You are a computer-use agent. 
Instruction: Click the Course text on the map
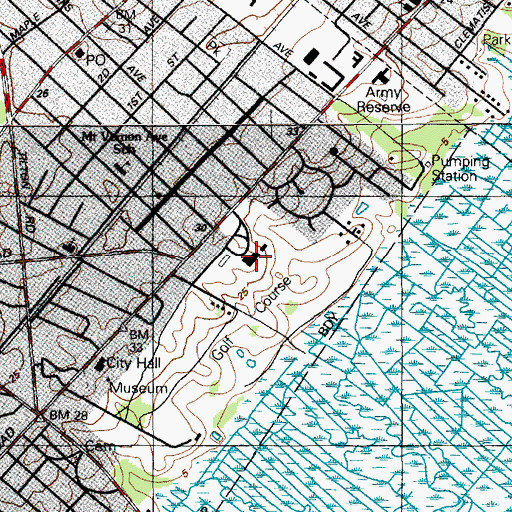(274, 294)
